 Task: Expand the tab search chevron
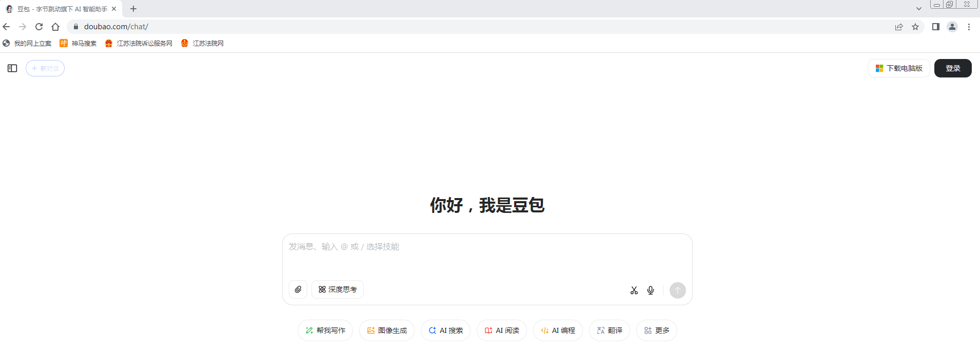click(x=919, y=9)
